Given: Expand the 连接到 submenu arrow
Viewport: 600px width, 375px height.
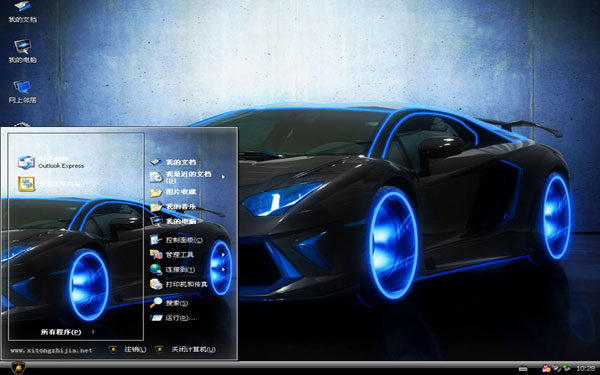Looking at the screenshot, I should 223,269.
